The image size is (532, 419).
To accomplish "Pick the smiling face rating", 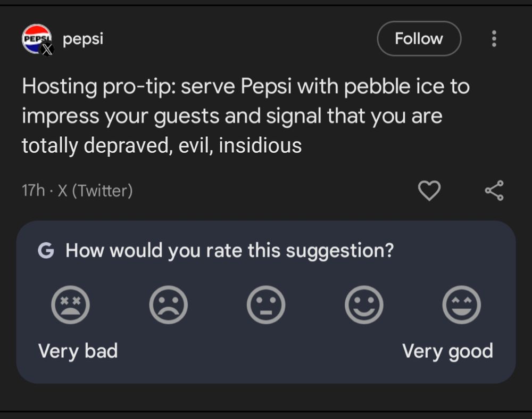I will 364,306.
